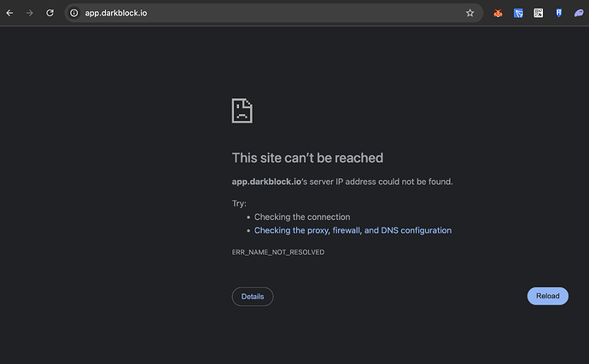Viewport: 589px width, 364px height.
Task: Open proxy, firewall, and DNS configuration link
Action: [353, 230]
